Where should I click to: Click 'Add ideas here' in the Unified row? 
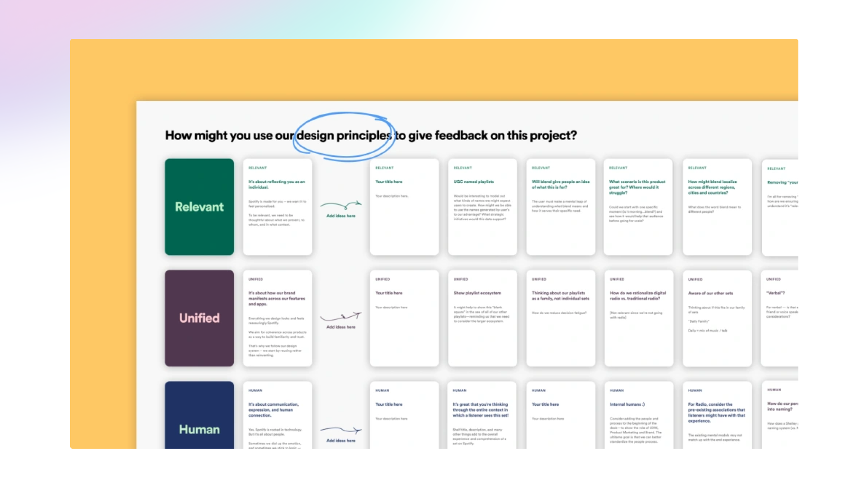pyautogui.click(x=341, y=327)
